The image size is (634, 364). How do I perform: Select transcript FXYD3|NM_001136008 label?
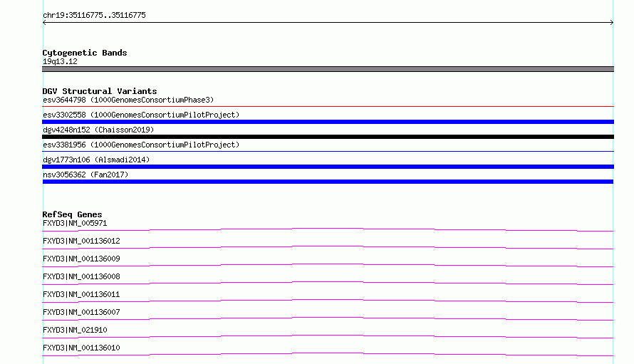[81, 276]
